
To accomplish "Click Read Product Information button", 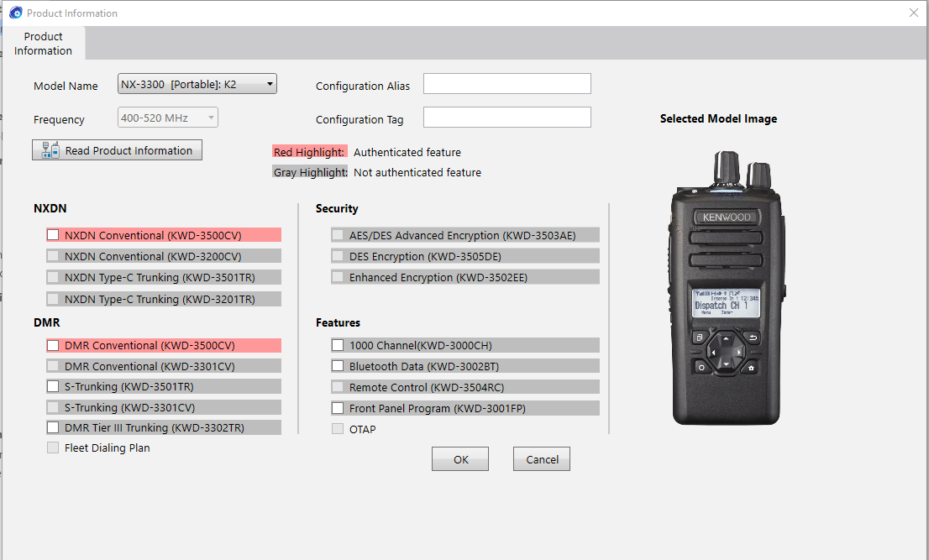I will pos(117,150).
